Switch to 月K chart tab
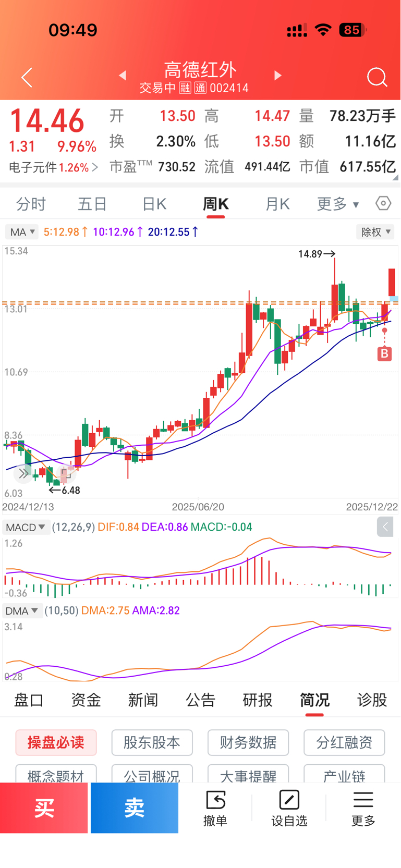Screen dimensions: 401x868 coord(277,204)
